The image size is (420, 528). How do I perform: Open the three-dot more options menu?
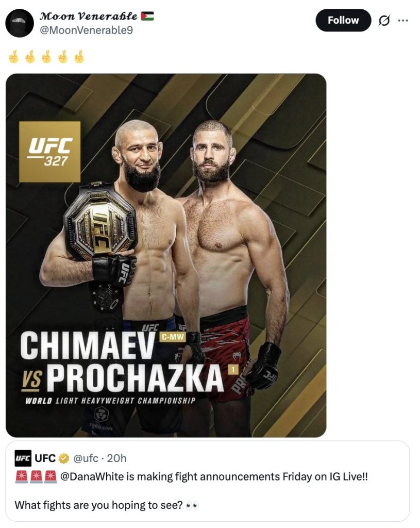pyautogui.click(x=403, y=21)
